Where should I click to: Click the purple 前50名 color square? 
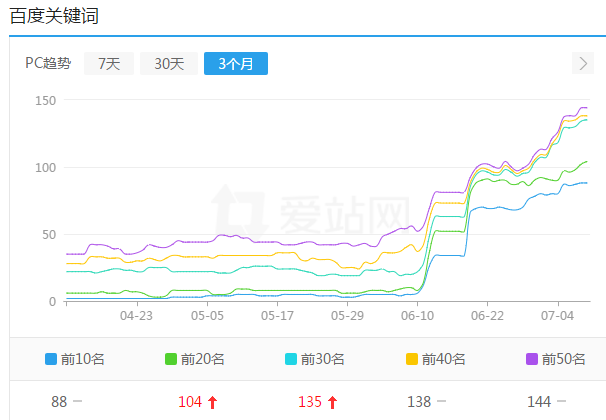[x=531, y=359]
